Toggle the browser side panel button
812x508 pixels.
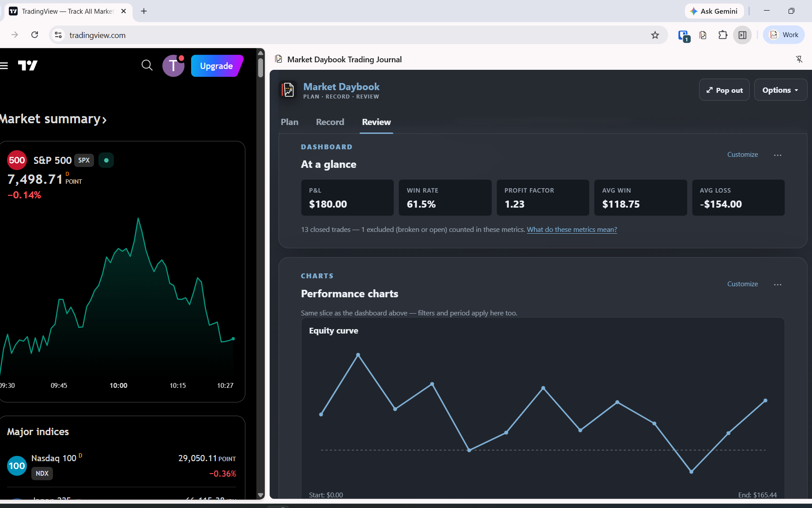pos(742,35)
